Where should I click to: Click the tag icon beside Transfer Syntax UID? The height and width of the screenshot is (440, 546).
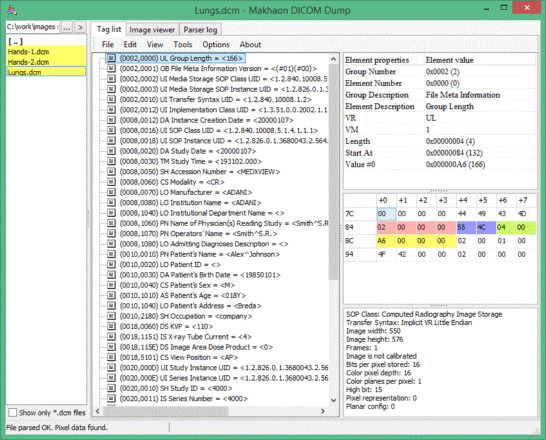pos(111,99)
